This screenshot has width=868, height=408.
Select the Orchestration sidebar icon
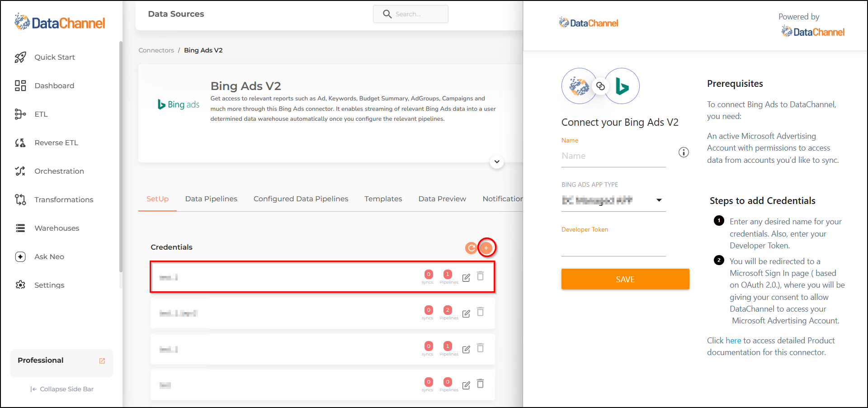point(20,171)
